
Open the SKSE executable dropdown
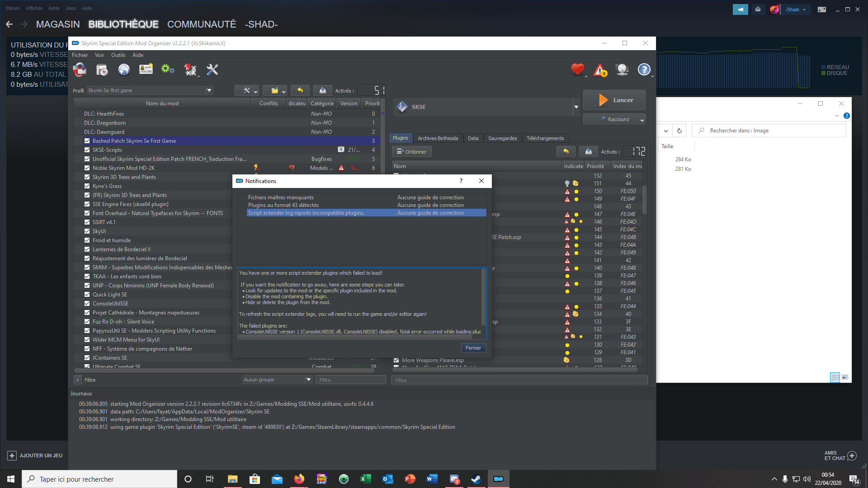[x=576, y=107]
